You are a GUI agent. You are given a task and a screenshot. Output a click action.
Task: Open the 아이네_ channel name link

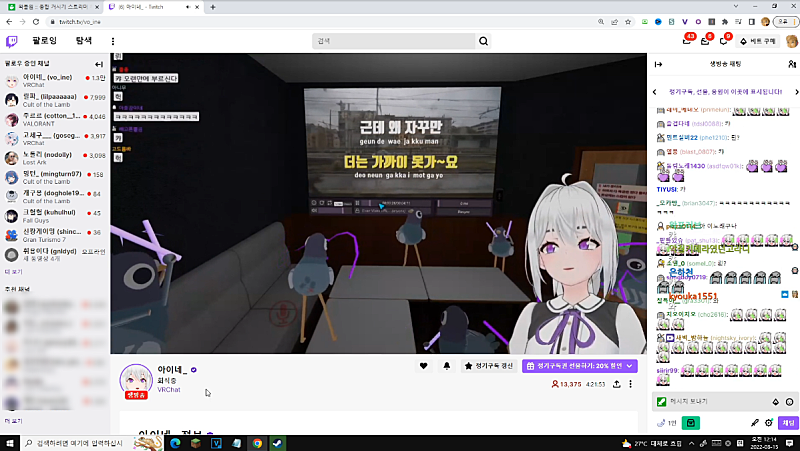click(173, 369)
